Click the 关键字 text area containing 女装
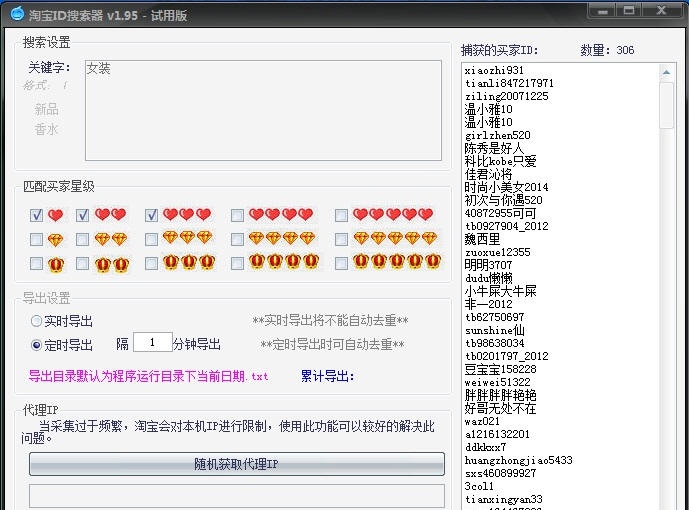689x510 pixels. [262, 110]
